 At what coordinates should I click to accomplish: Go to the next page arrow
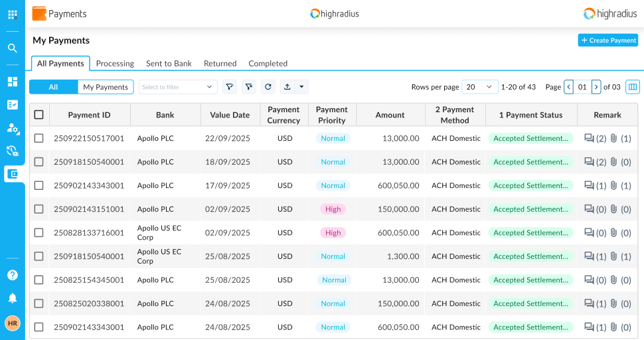596,87
